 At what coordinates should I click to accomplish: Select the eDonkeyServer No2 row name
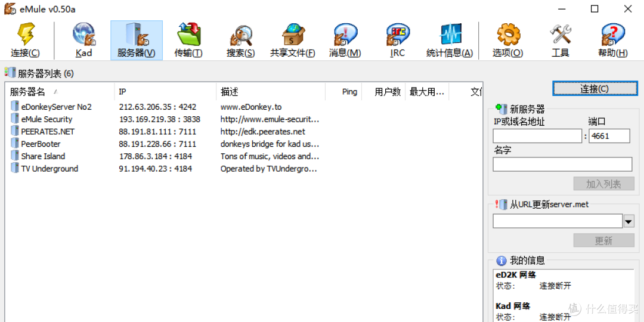pos(56,107)
